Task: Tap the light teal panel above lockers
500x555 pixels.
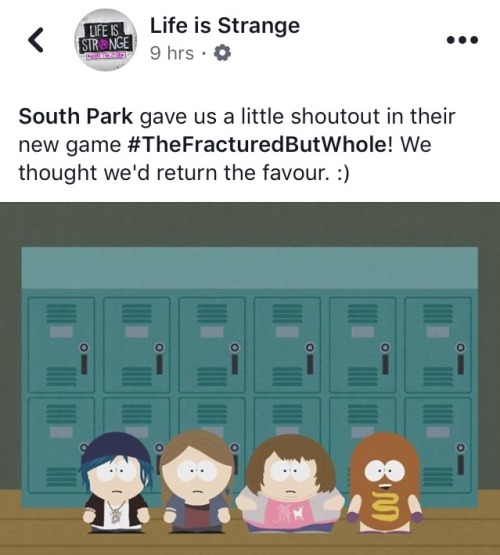Action: coord(250,268)
